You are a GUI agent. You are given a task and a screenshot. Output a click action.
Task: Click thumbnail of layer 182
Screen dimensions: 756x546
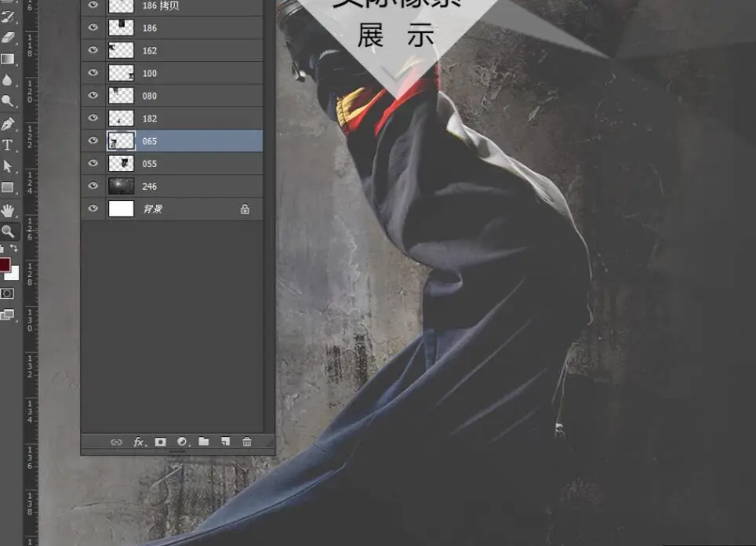(x=121, y=118)
